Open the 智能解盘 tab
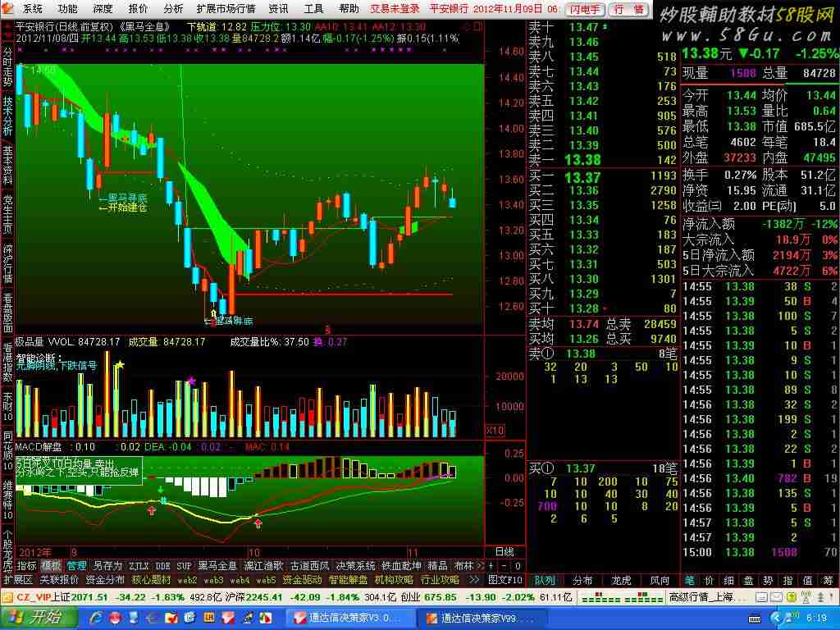The image size is (840, 630). tap(348, 580)
